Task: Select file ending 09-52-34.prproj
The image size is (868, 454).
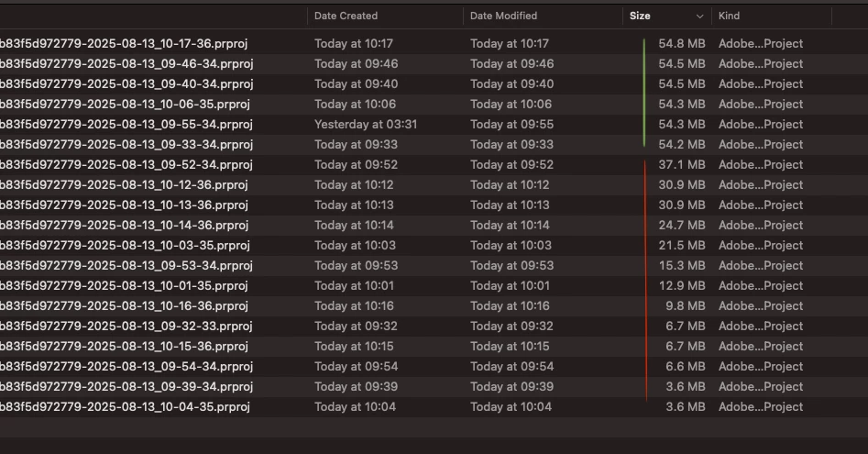Action: coord(126,165)
